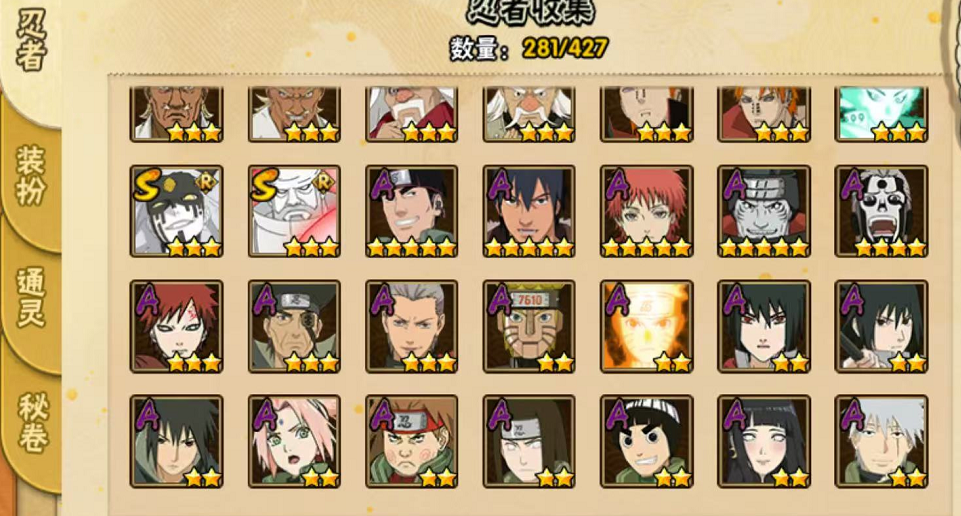
Task: Select Rock Lee bowl-cut portrait
Action: pos(647,442)
